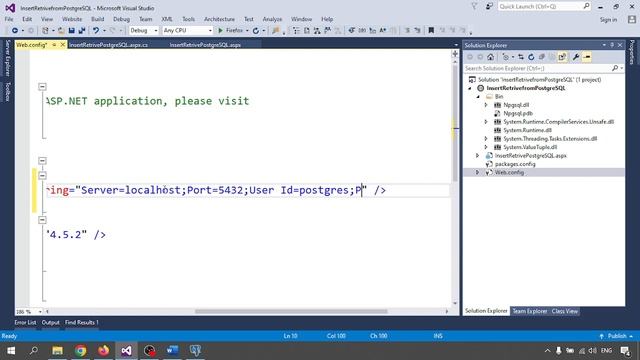
Task: Open the Tools menu
Action: tap(188, 19)
